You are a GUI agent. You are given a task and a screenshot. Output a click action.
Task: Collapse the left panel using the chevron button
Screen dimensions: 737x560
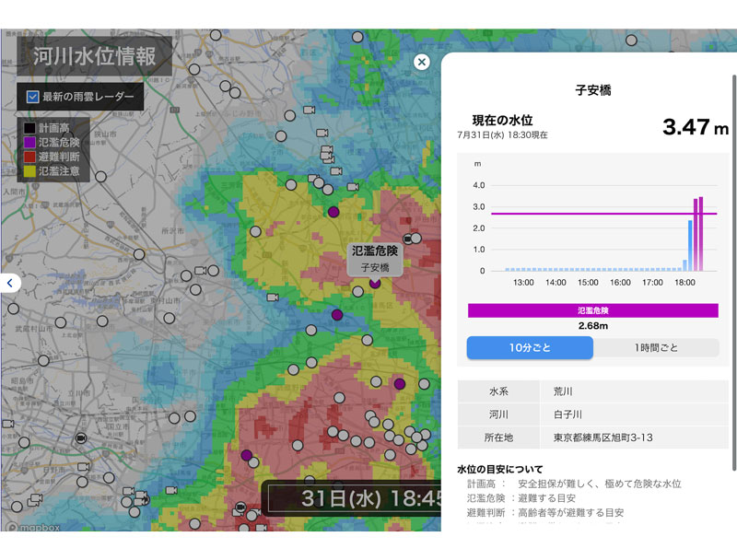[x=9, y=283]
